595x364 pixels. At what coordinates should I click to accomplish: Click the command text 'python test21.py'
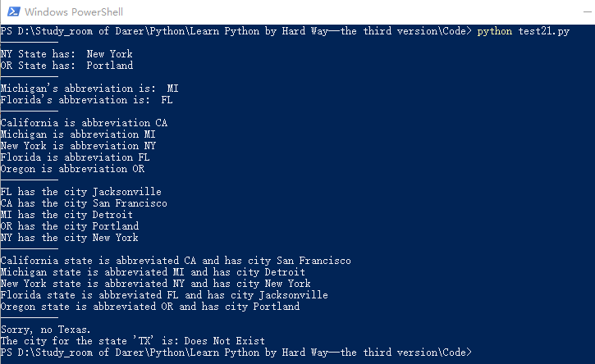pos(524,31)
